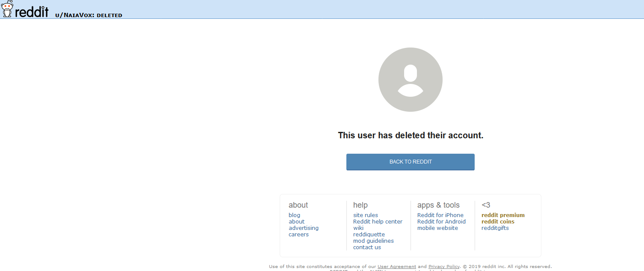Image resolution: width=644 pixels, height=271 pixels.
Task: Open the User Agreement link
Action: (397, 267)
